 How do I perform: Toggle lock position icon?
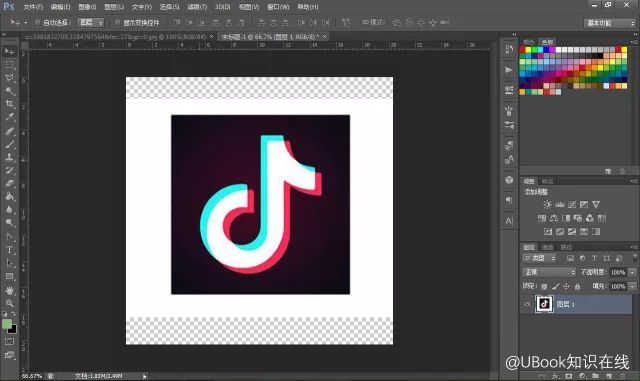[x=566, y=287]
